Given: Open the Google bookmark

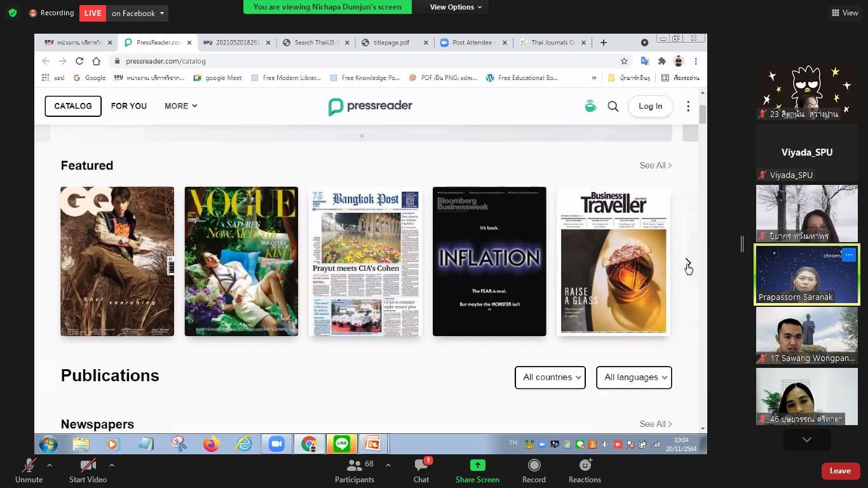Looking at the screenshot, I should coord(90,78).
